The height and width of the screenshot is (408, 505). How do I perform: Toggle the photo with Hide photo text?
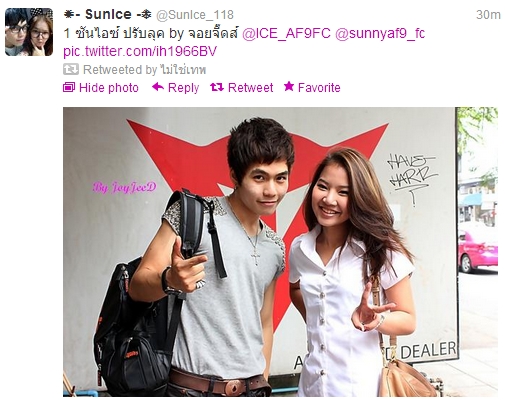point(109,88)
